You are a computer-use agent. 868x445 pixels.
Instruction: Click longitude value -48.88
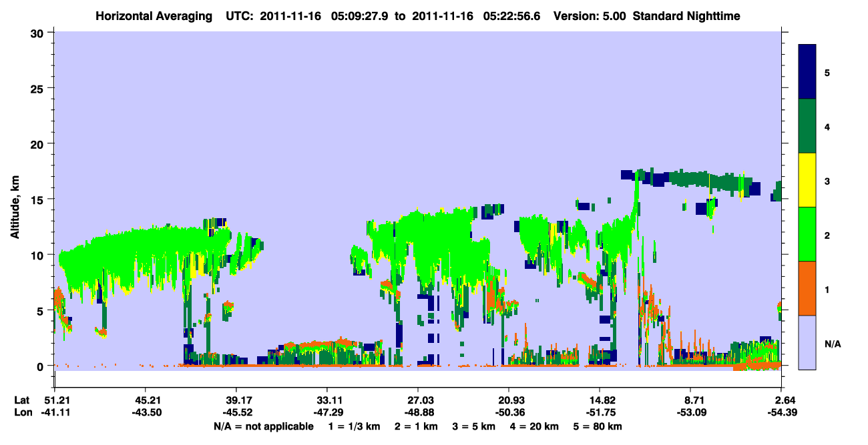point(418,412)
